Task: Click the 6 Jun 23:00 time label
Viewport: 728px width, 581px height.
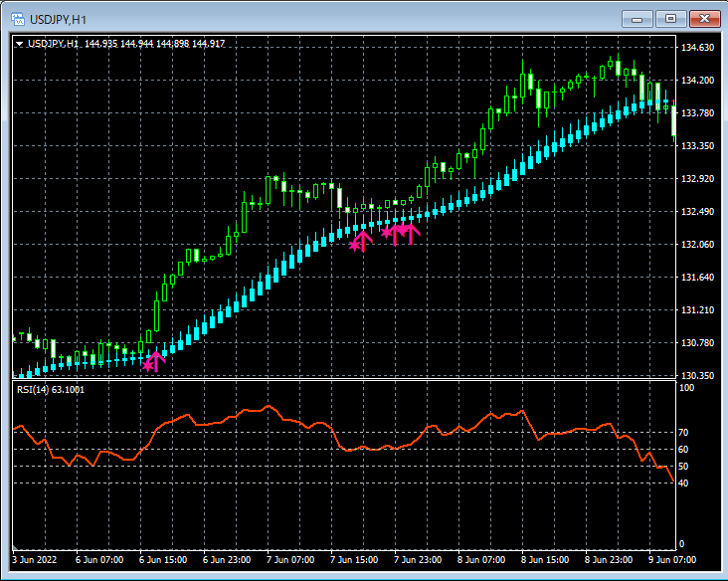Action: tap(227, 560)
